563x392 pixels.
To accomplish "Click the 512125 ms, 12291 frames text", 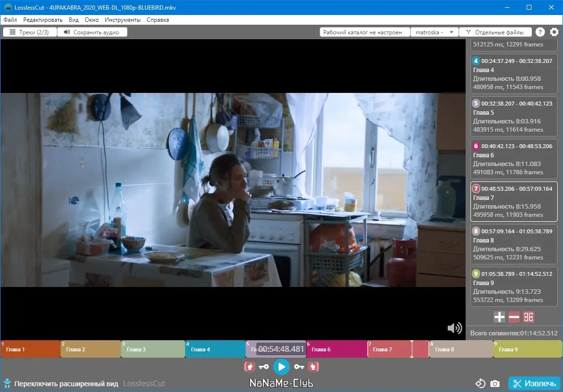I will (508, 45).
